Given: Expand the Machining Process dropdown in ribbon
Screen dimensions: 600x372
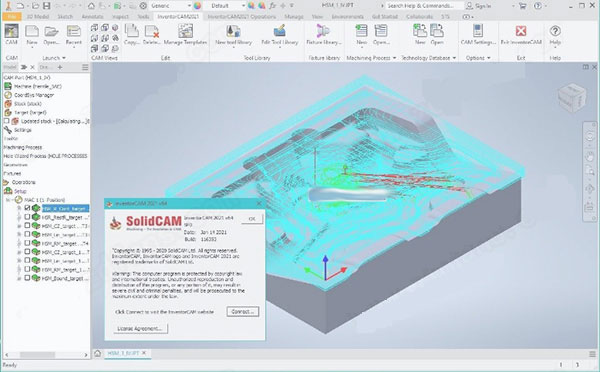Looking at the screenshot, I should (394, 58).
